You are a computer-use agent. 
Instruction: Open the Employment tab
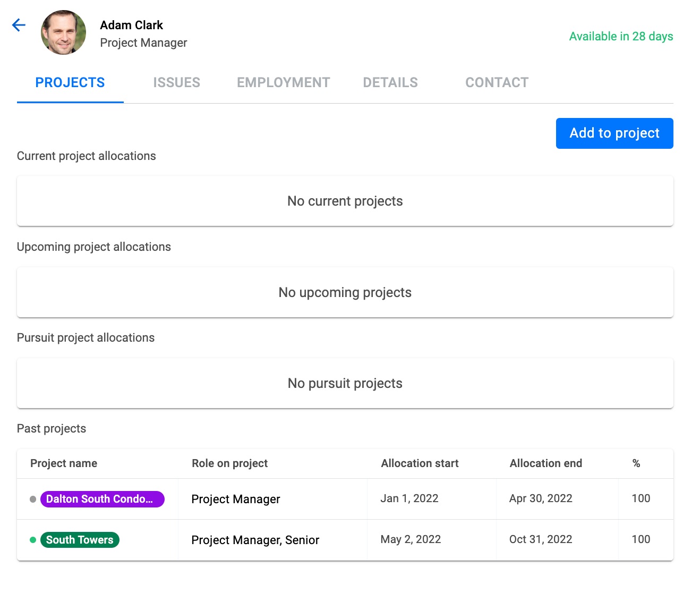click(284, 83)
